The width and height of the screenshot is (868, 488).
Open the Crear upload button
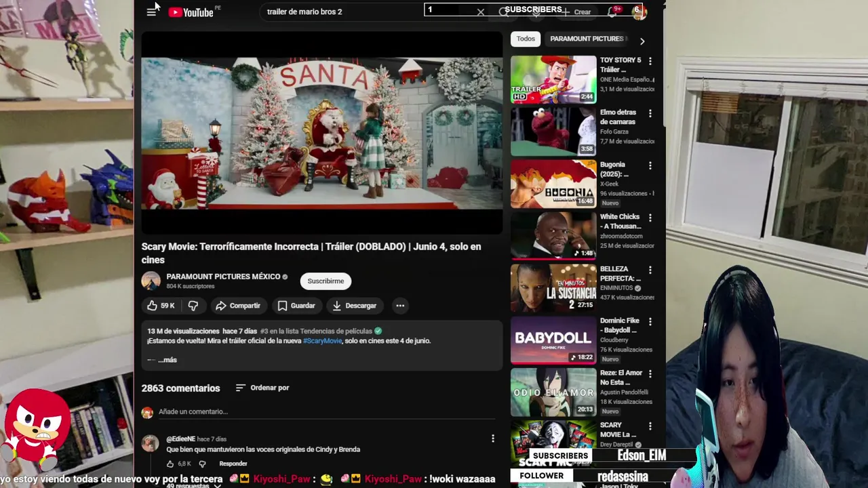[576, 12]
